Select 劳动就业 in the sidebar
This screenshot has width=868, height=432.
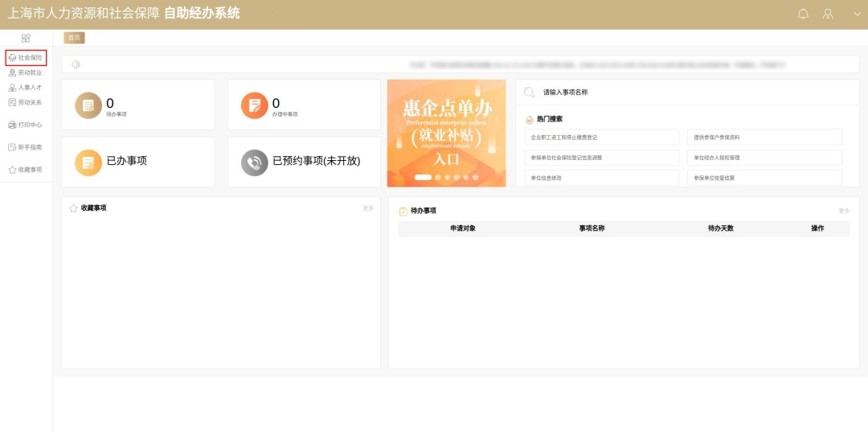point(26,72)
